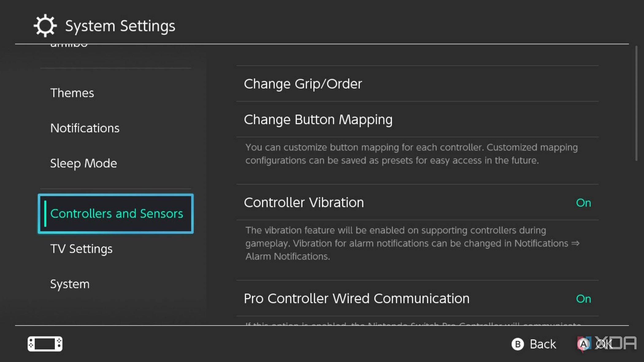Select the Notifications settings option
This screenshot has height=362, width=644.
84,128
